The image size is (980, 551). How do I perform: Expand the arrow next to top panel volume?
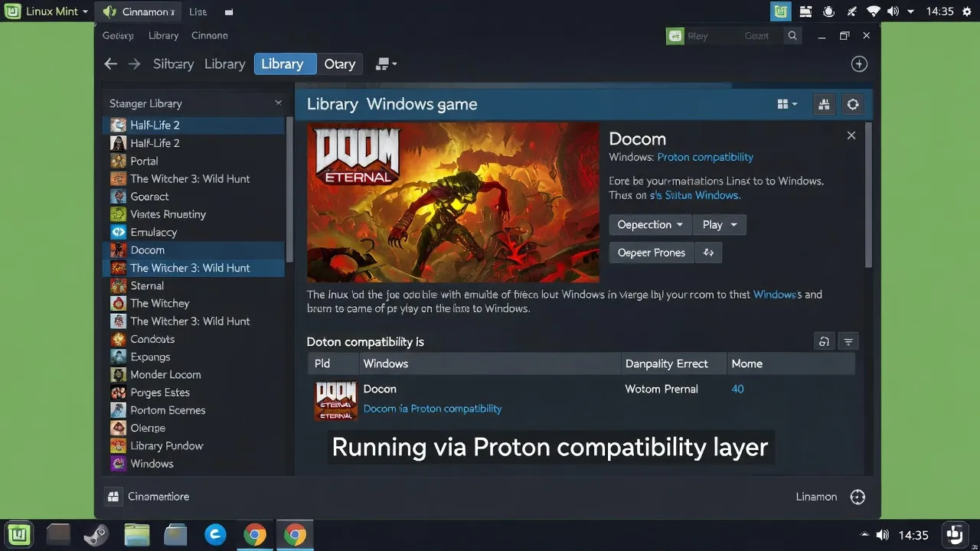(910, 11)
